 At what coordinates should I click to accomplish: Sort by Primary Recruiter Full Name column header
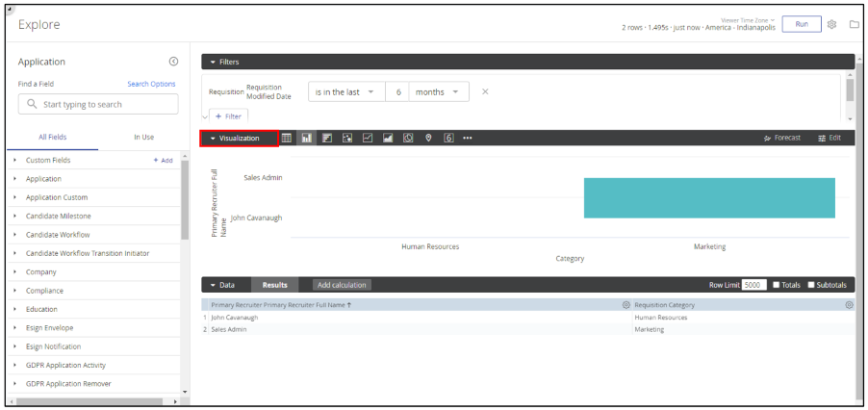point(281,305)
